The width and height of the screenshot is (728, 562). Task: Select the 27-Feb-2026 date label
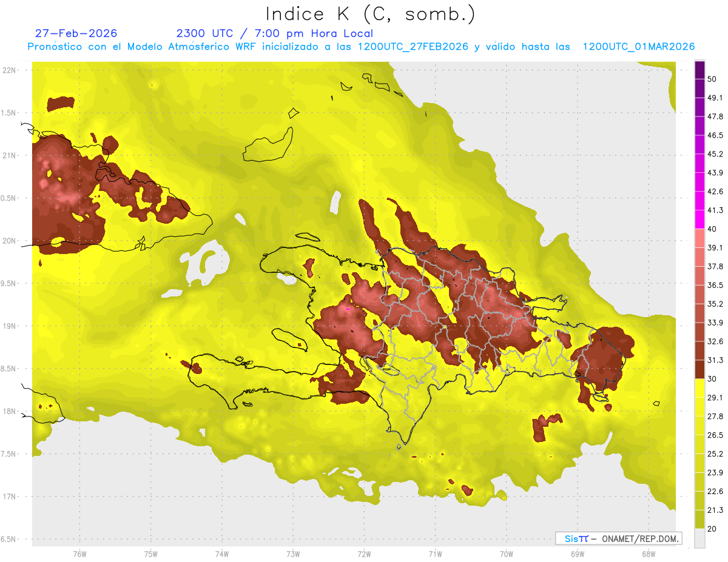[x=76, y=33]
